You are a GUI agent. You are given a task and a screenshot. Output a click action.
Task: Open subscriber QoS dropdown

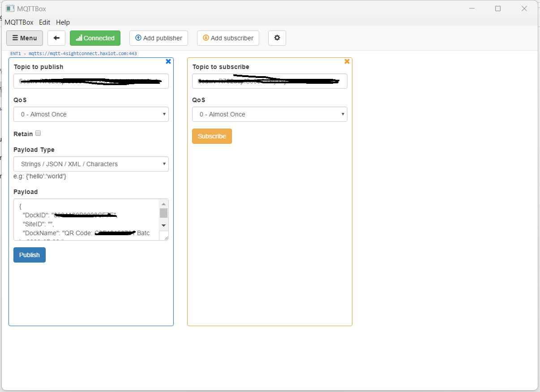270,114
